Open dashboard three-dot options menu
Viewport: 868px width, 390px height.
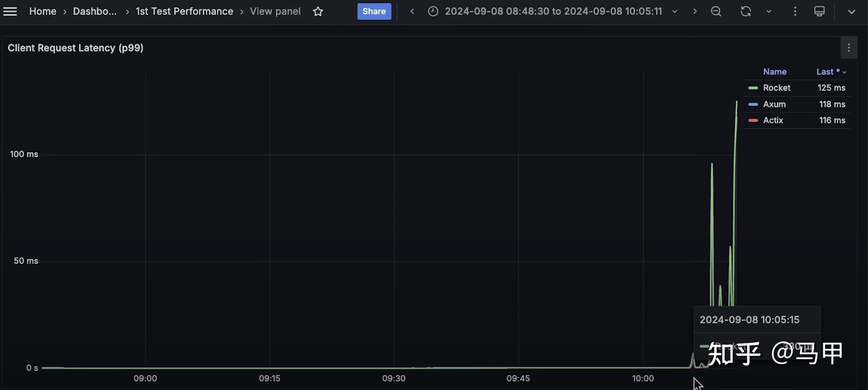tap(795, 12)
